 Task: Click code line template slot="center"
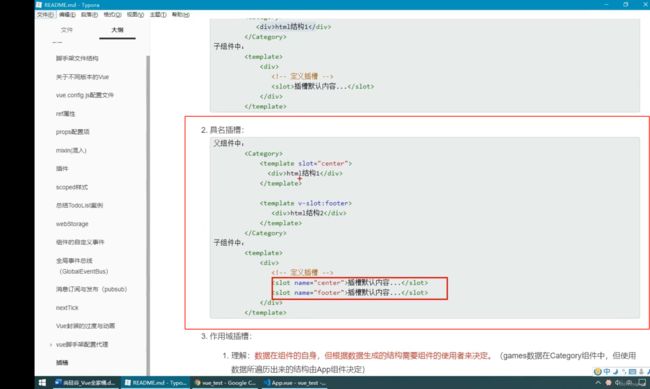pyautogui.click(x=306, y=163)
